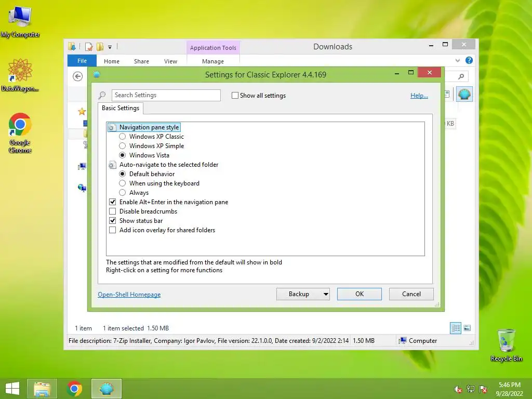Click the Back arrow in the Downloads window
Screen dimensions: 532x399
tap(78, 76)
